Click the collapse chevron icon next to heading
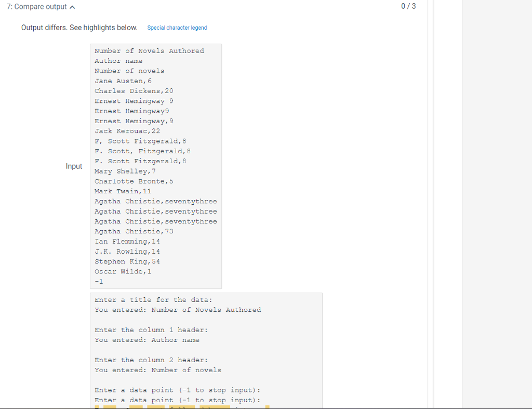Viewport: 532px width, 409px height. [73, 7]
